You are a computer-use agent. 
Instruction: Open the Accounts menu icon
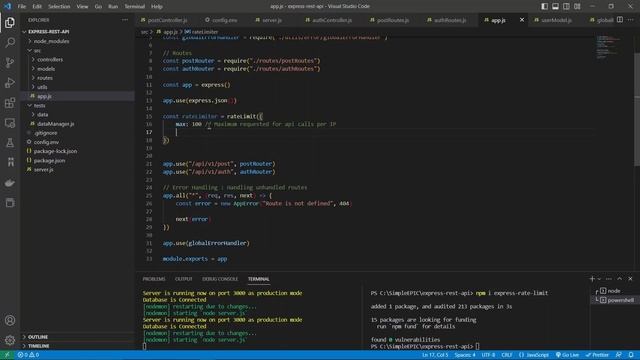click(x=10, y=320)
